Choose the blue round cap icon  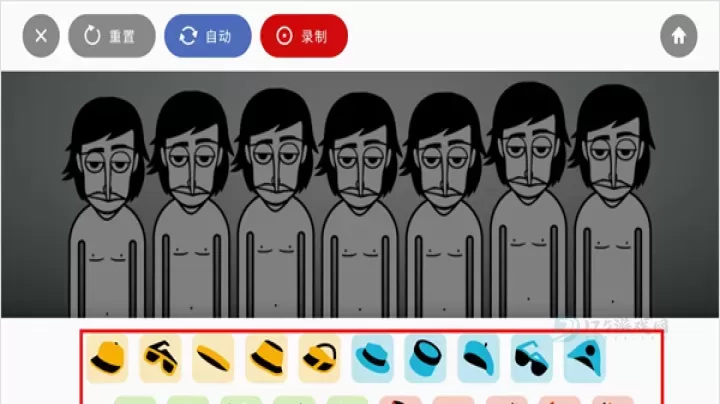[425, 359]
